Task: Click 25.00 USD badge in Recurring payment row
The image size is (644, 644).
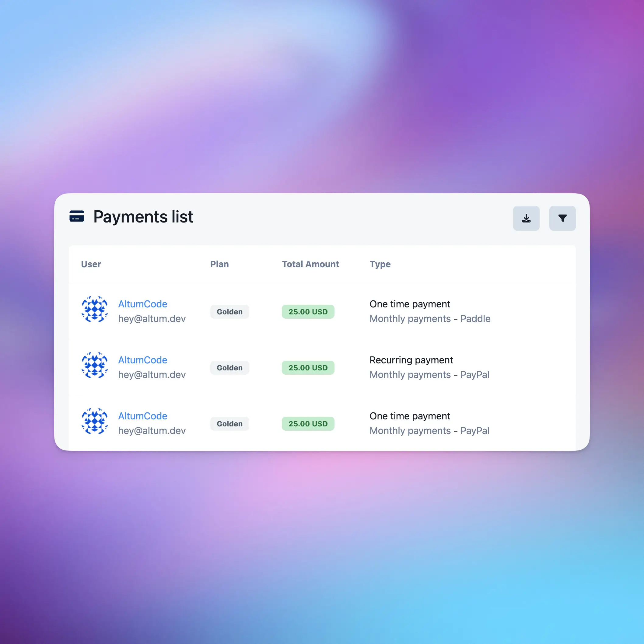Action: [308, 368]
